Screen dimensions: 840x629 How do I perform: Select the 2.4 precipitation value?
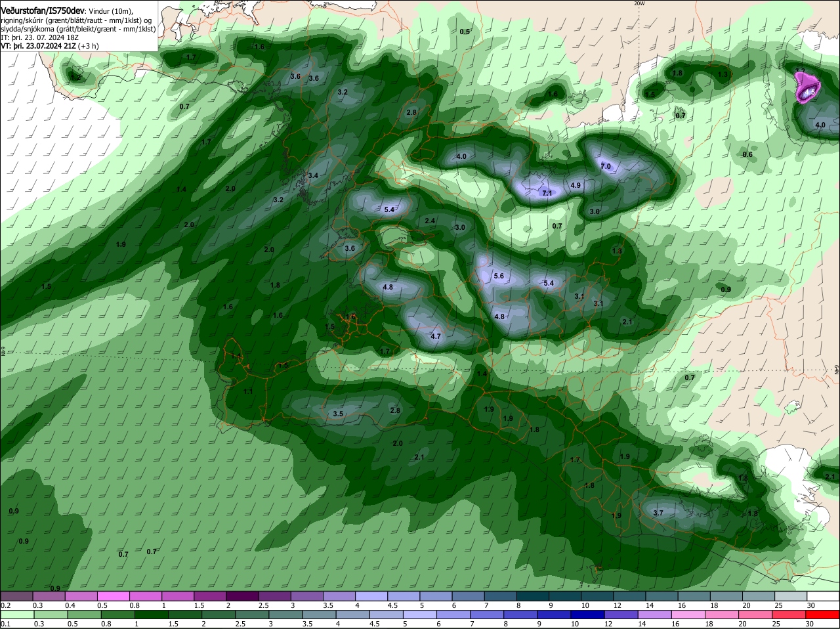[x=430, y=221]
